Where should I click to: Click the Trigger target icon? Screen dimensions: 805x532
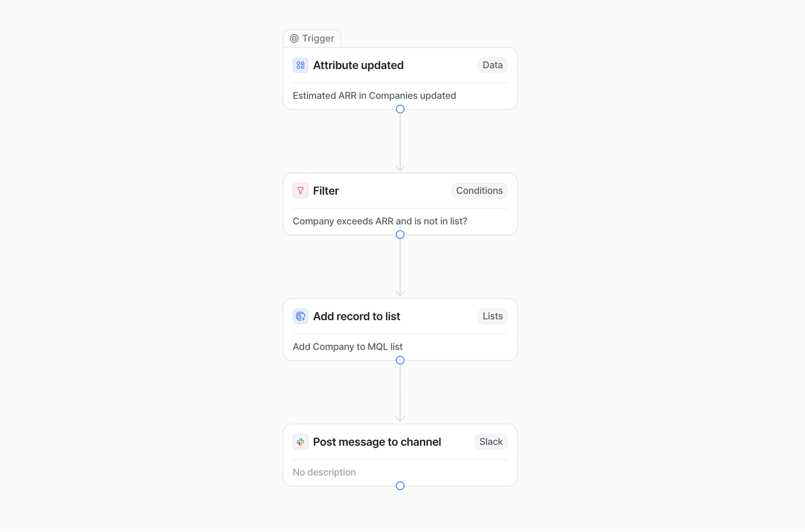[x=294, y=39]
